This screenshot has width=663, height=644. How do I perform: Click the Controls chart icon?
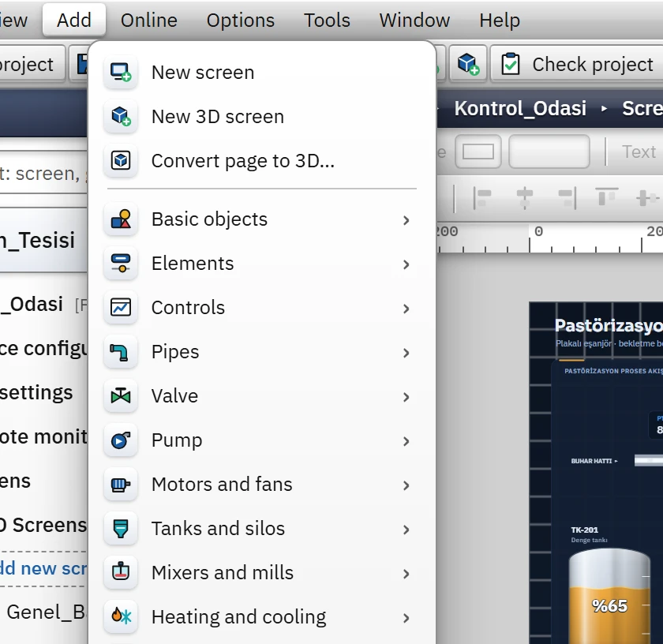pyautogui.click(x=121, y=308)
